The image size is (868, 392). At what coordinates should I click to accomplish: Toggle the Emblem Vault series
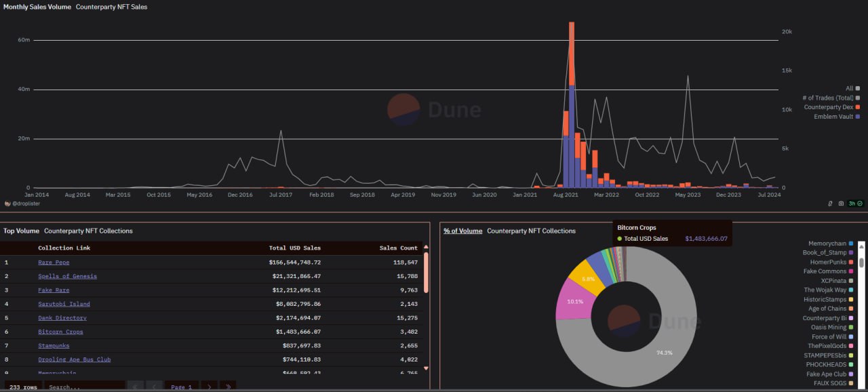[837, 117]
